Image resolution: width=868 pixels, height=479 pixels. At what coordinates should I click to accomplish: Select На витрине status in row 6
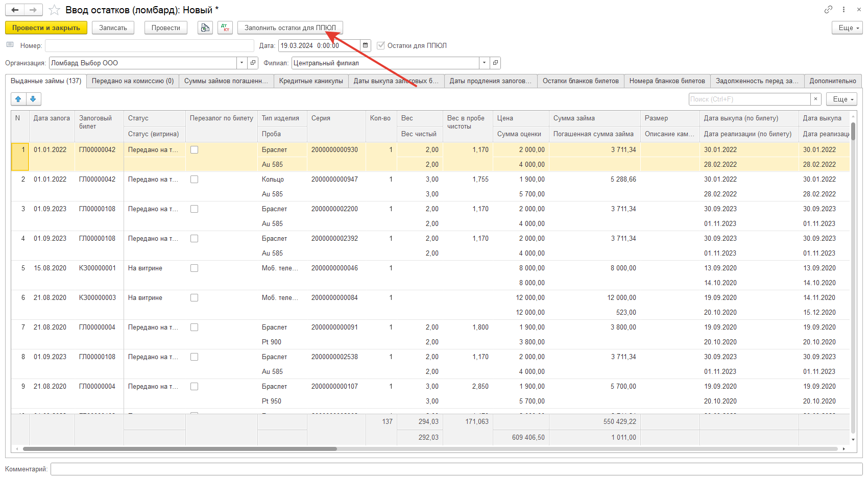tap(154, 297)
